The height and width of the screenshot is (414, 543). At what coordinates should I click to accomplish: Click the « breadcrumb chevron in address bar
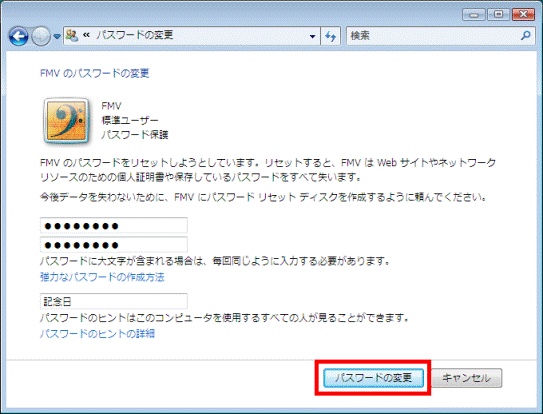(x=87, y=35)
